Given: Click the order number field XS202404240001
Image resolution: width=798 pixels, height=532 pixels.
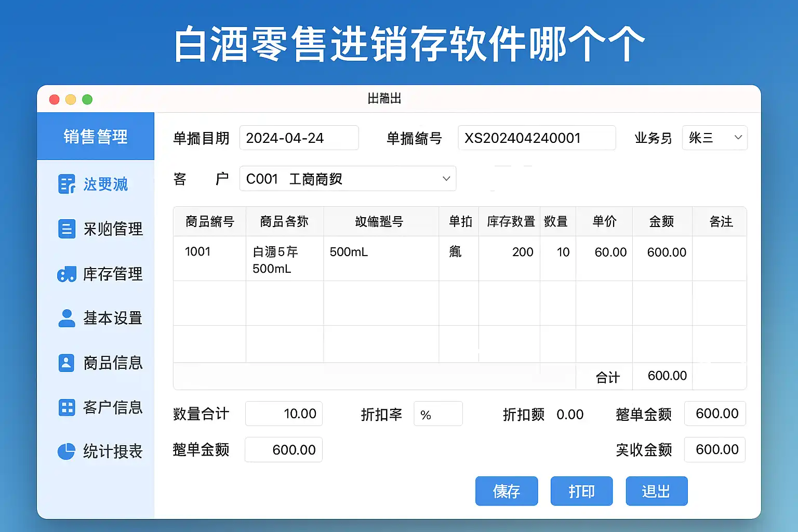Looking at the screenshot, I should click(536, 138).
